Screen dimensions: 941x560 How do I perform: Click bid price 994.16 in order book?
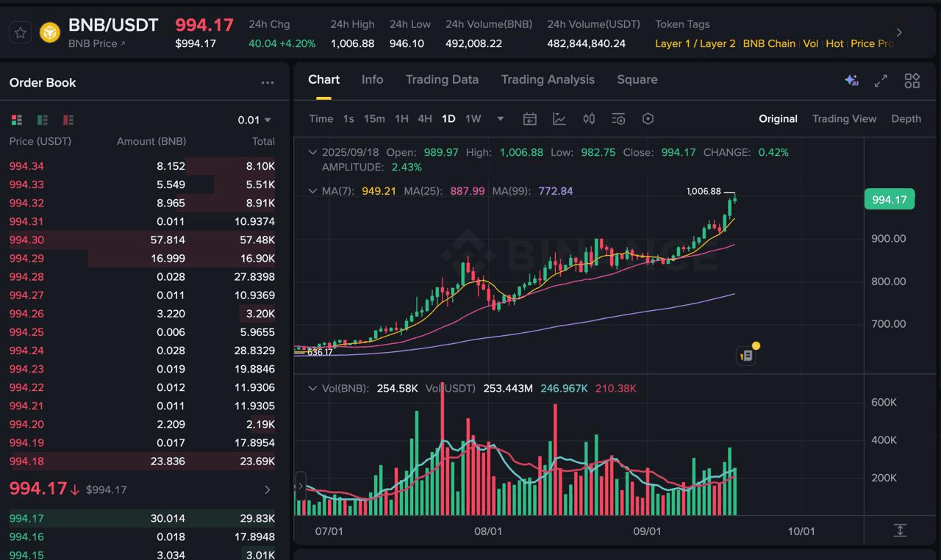[26, 536]
